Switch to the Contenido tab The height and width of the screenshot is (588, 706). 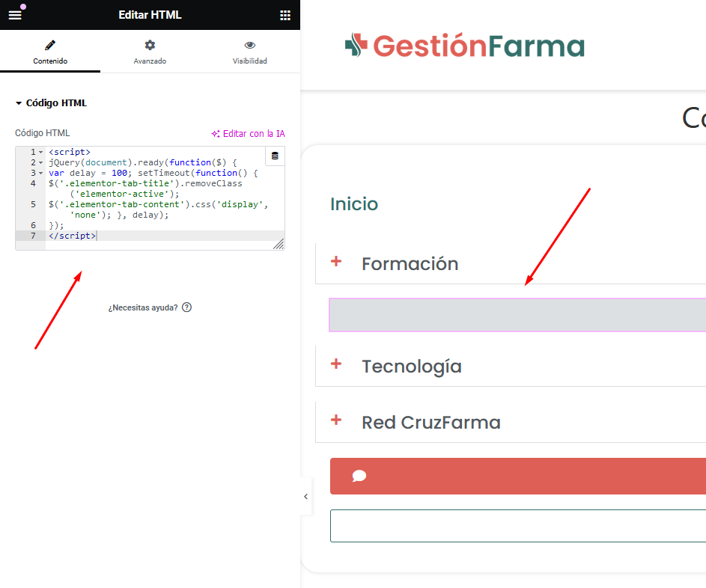[x=50, y=52]
